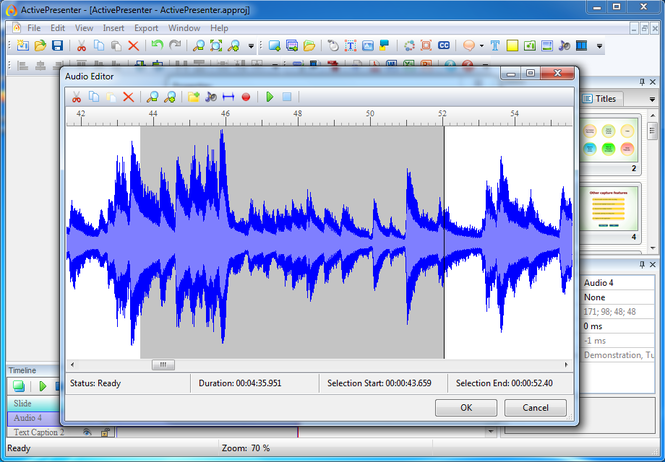Click the audio note icon in the Audio Editor toolbar

[211, 97]
